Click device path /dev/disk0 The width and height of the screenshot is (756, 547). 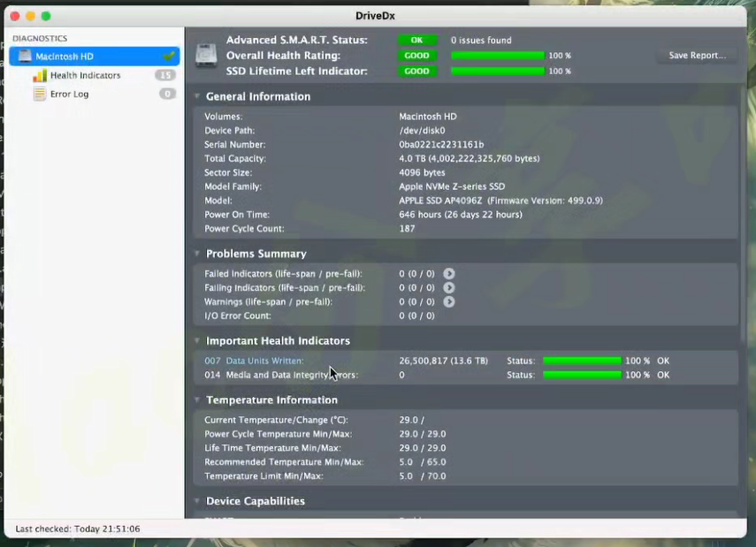click(x=422, y=130)
